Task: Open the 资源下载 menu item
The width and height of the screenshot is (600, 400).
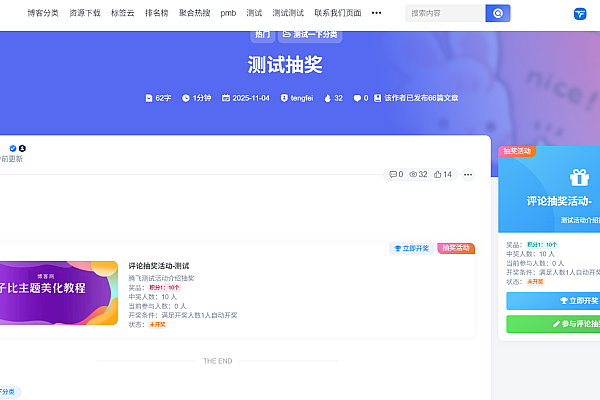Action: pyautogui.click(x=85, y=13)
